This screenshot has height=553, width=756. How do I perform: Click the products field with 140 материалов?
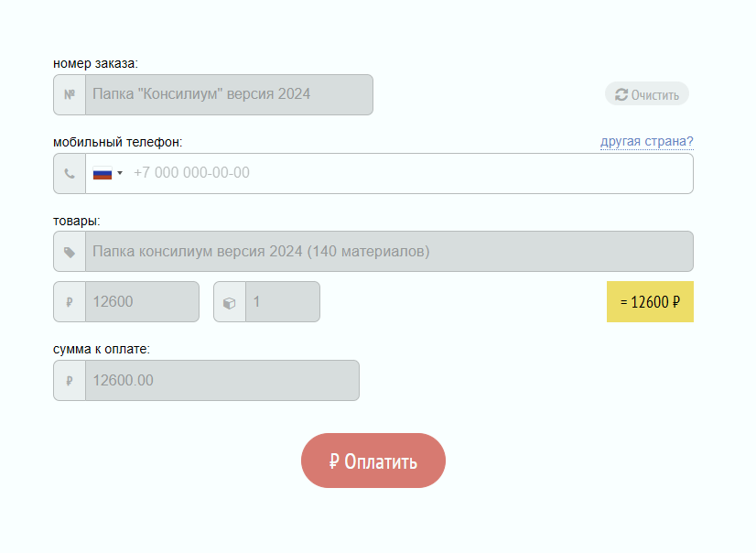389,251
